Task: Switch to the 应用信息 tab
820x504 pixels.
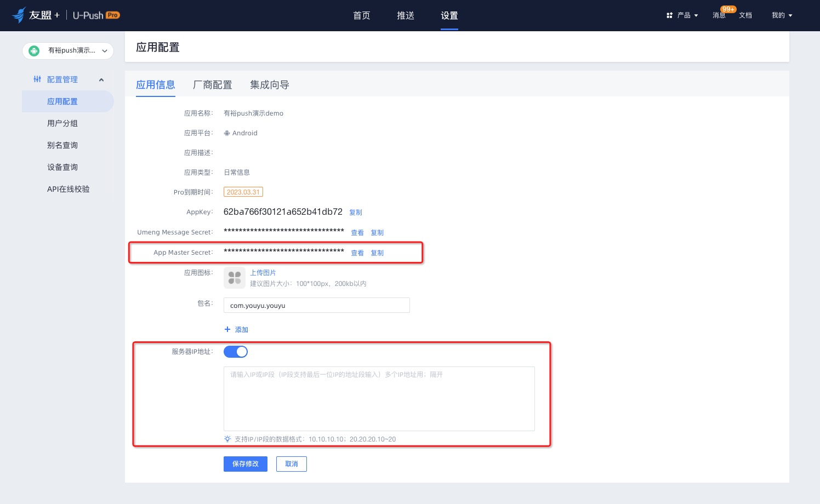Action: tap(156, 85)
